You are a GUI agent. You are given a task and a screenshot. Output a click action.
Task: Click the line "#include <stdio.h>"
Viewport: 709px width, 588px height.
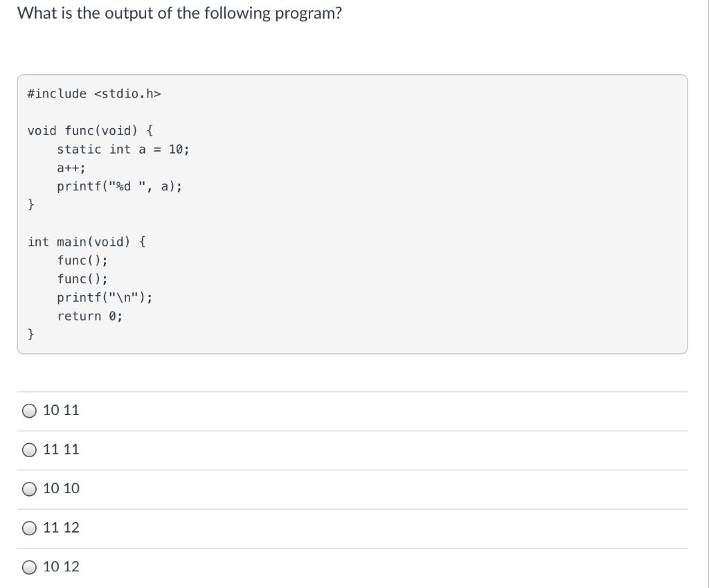[x=95, y=93]
